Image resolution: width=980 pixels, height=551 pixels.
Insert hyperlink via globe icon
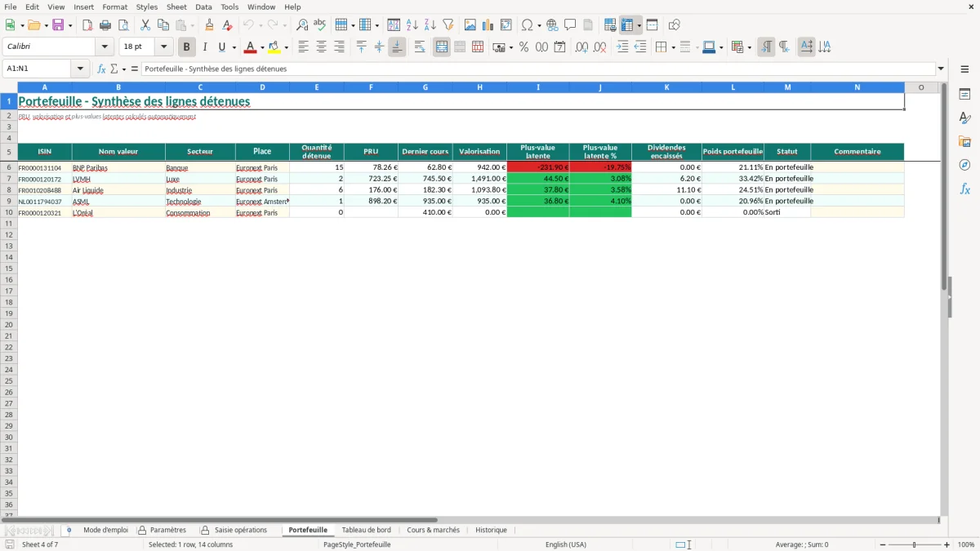[552, 25]
